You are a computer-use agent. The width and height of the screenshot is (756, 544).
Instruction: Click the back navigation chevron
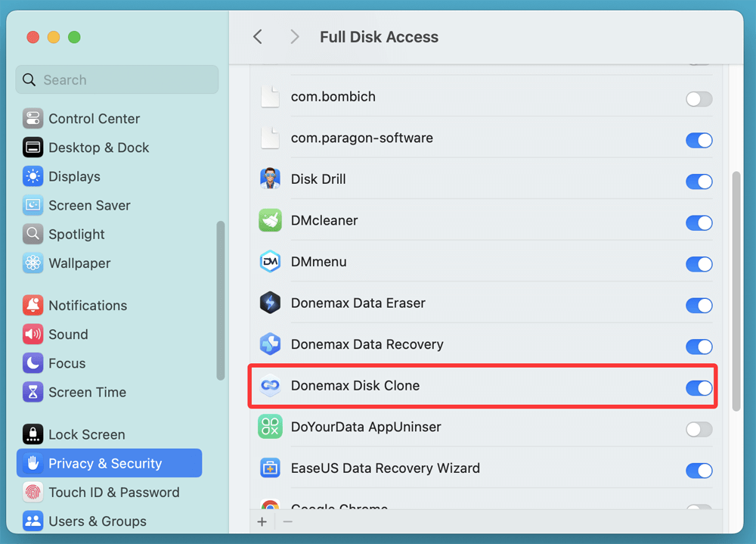coord(257,36)
